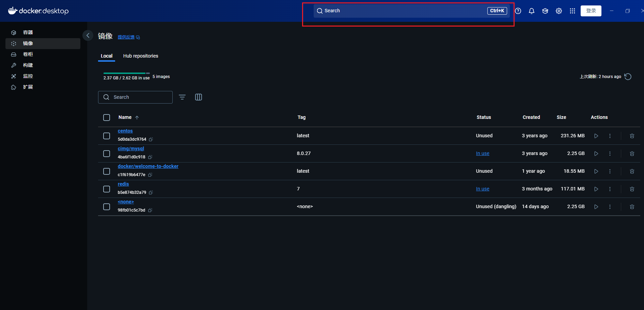Go to 卷柜 (Volumes) in sidebar

[43, 55]
